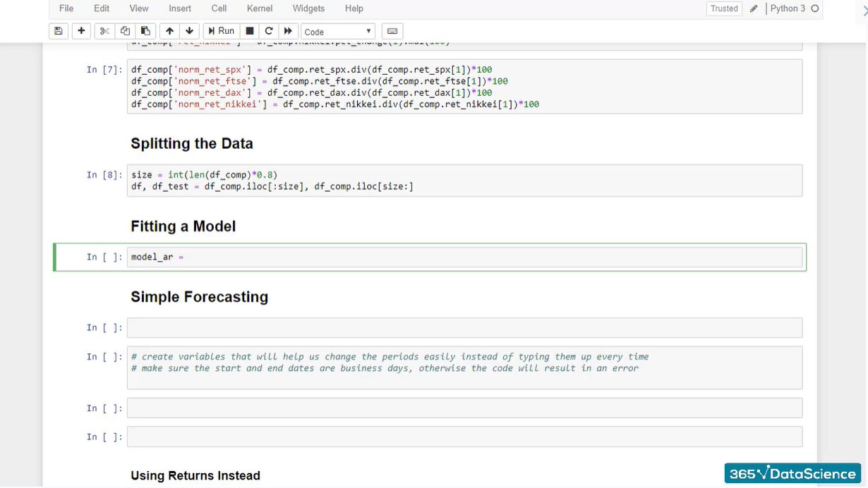The image size is (868, 488).
Task: Open the command palette keyboard icon
Action: [x=393, y=31]
